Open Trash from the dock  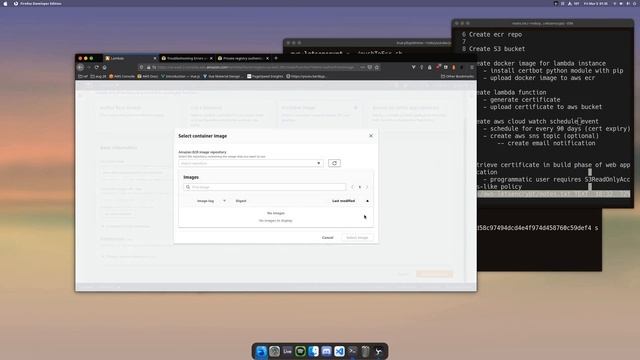pos(365,351)
